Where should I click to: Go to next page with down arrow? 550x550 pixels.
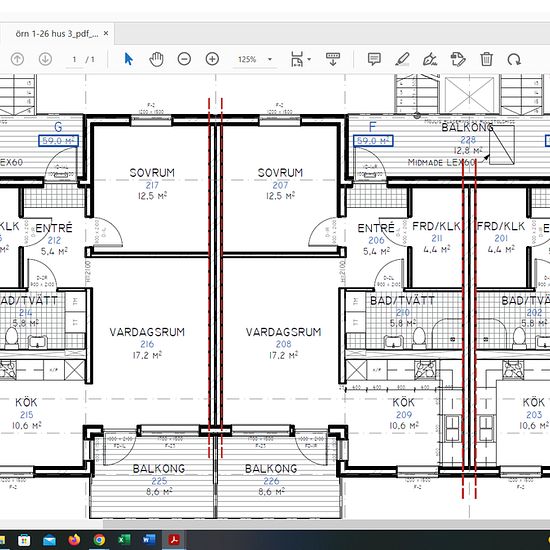pyautogui.click(x=45, y=59)
